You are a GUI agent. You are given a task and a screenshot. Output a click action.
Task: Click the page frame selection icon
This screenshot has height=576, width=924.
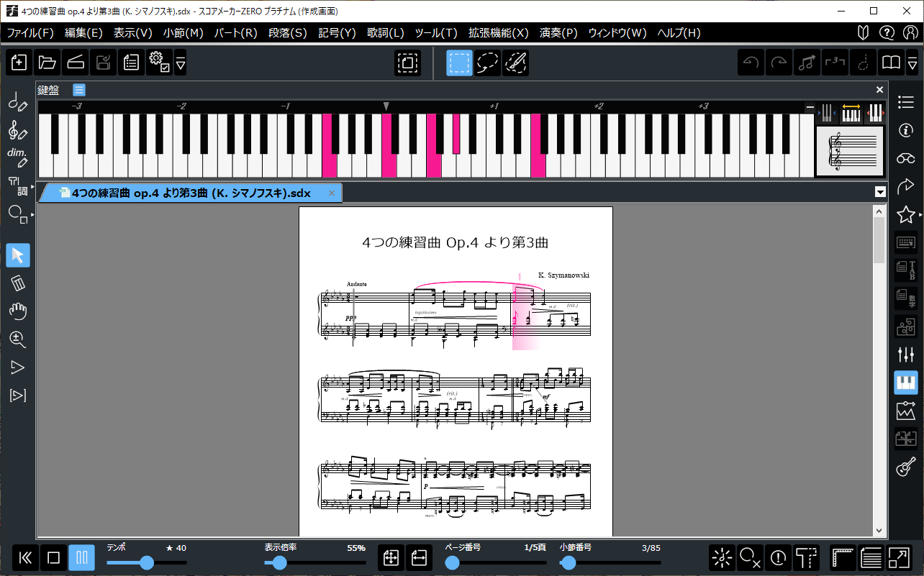408,63
